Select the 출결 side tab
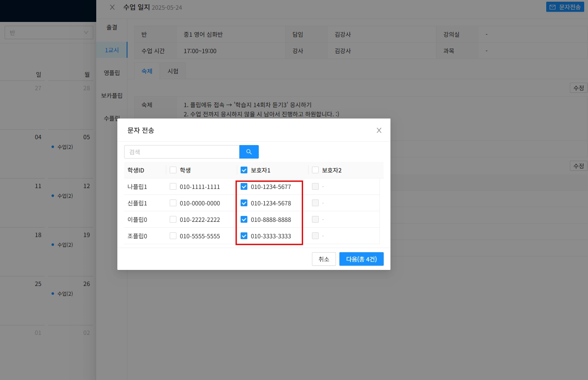The height and width of the screenshot is (380, 588). pyautogui.click(x=112, y=27)
